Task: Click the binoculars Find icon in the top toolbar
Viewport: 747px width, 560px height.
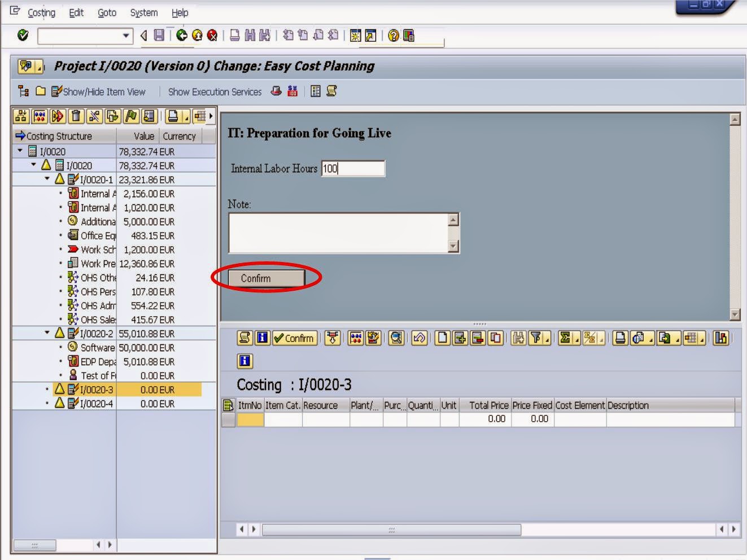Action: pyautogui.click(x=249, y=36)
